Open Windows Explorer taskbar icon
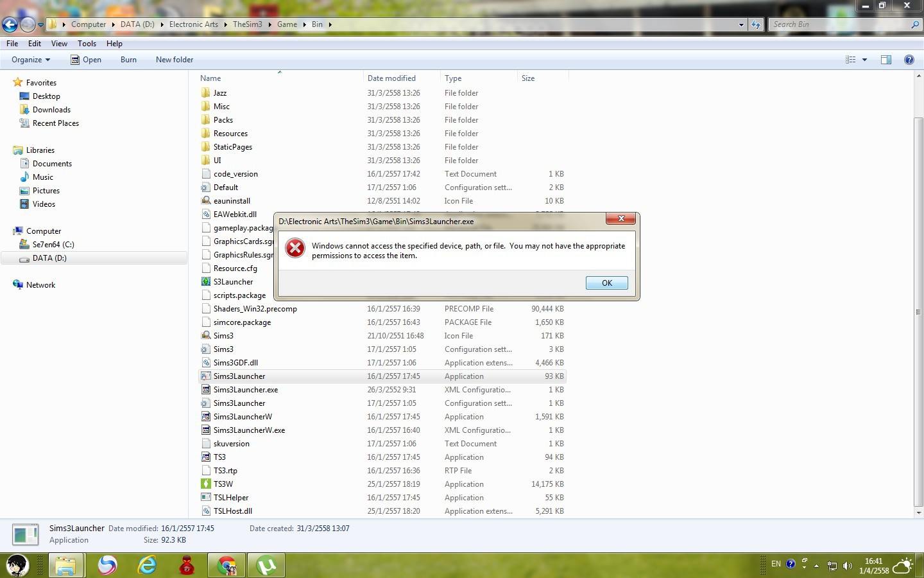 [65, 565]
